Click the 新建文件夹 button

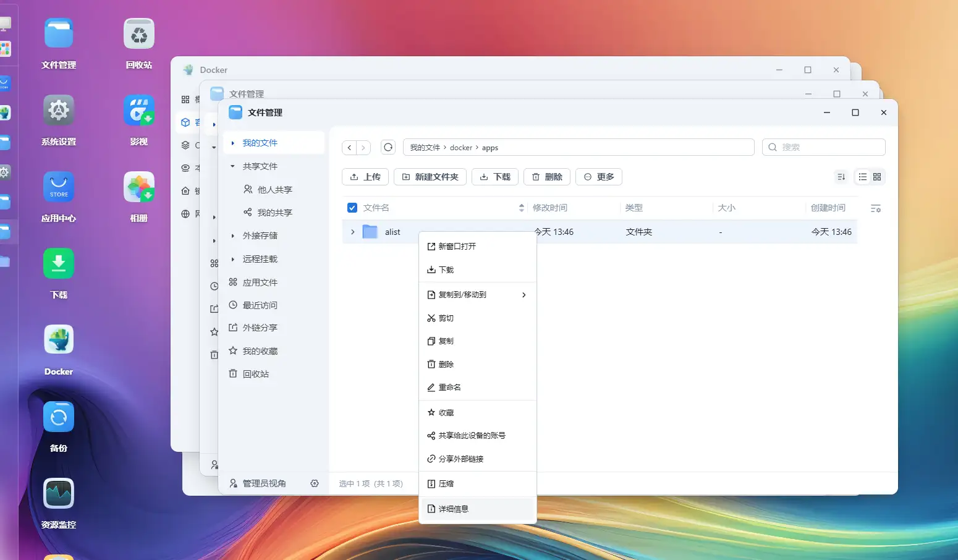coord(430,177)
